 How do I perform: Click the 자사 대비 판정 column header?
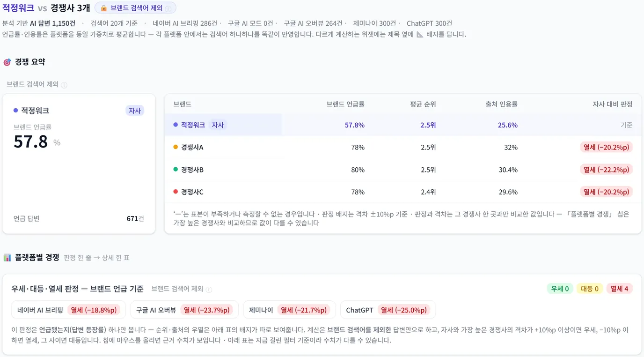(613, 104)
